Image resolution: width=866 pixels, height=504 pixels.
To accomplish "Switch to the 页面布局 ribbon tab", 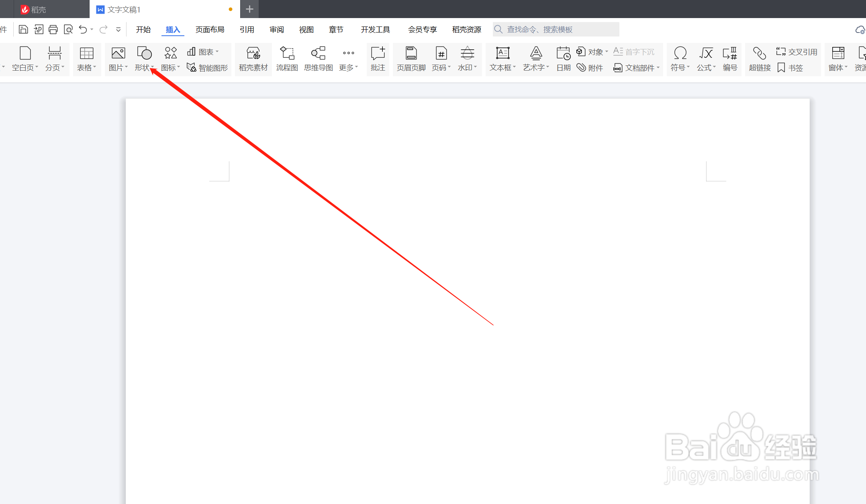I will (x=210, y=29).
